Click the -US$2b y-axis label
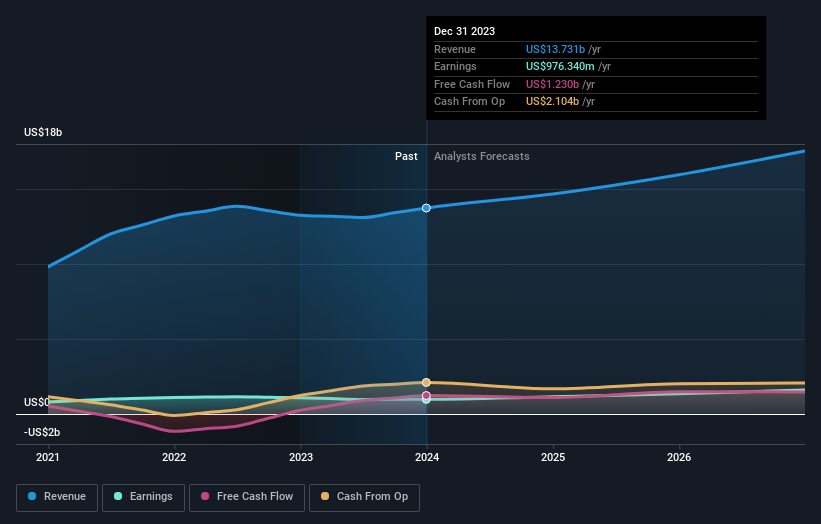The image size is (821, 524). coord(42,432)
